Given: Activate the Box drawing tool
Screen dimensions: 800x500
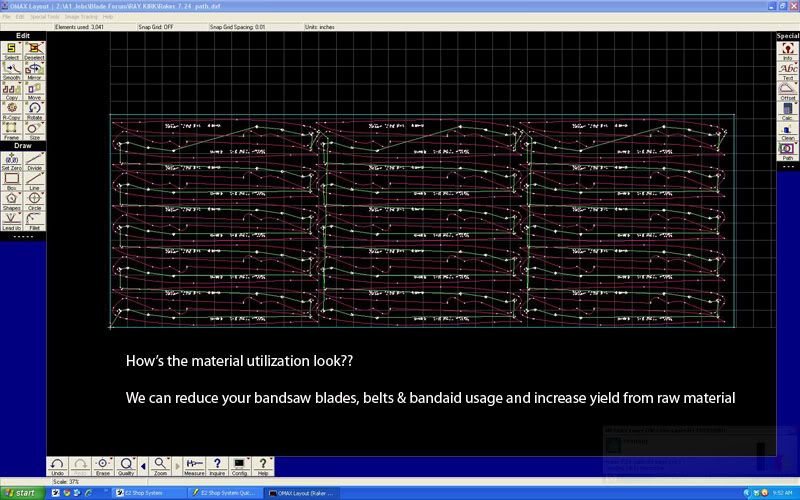Looking at the screenshot, I should pos(11,181).
